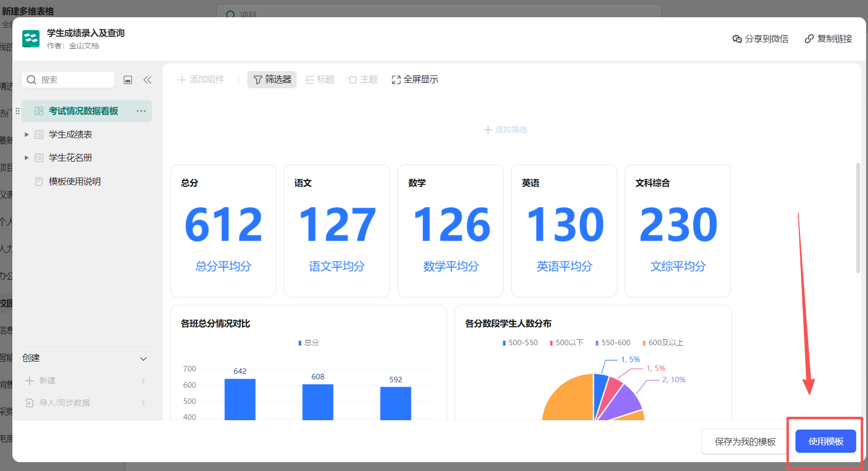The image size is (868, 471).
Task: Expand the 学生花名册 tree node
Action: pyautogui.click(x=27, y=158)
